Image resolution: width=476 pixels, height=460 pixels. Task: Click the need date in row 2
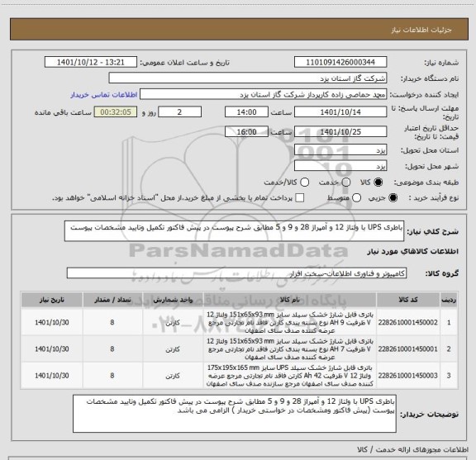pyautogui.click(x=51, y=349)
